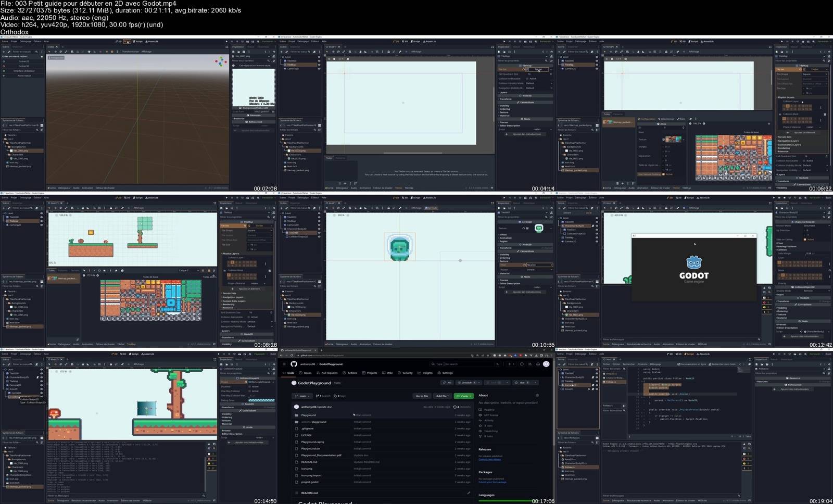The width and height of the screenshot is (833, 504).
Task: Open the Issues tab in GitHub frame
Action: click(306, 373)
